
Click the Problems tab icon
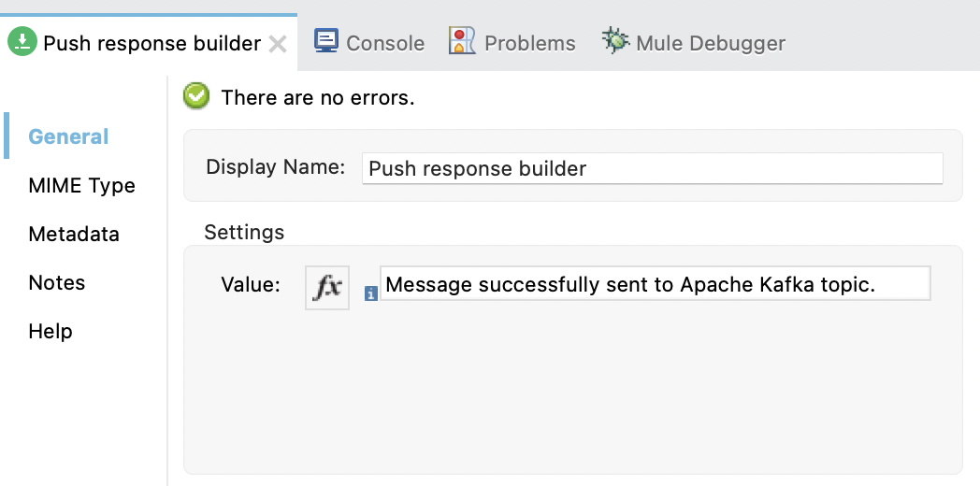(x=462, y=42)
